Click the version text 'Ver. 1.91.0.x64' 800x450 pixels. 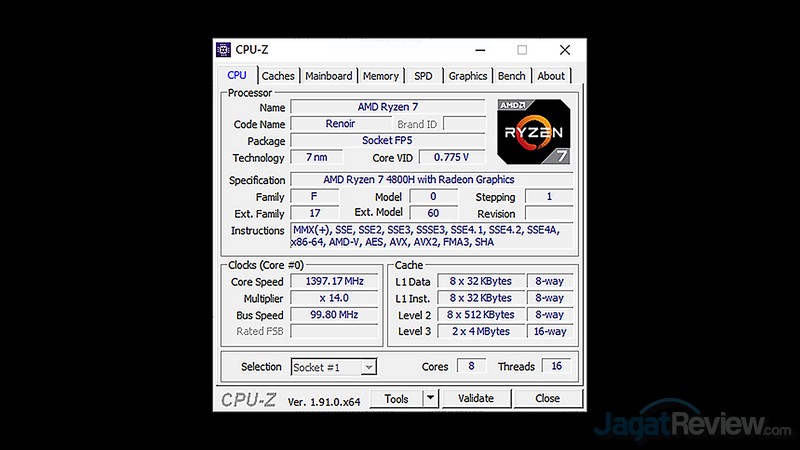pos(324,402)
